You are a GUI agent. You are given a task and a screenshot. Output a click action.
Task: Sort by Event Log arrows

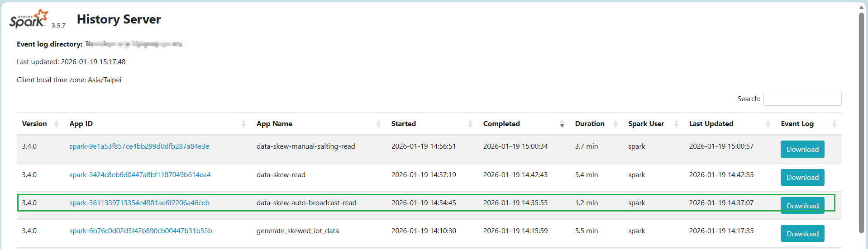click(834, 124)
